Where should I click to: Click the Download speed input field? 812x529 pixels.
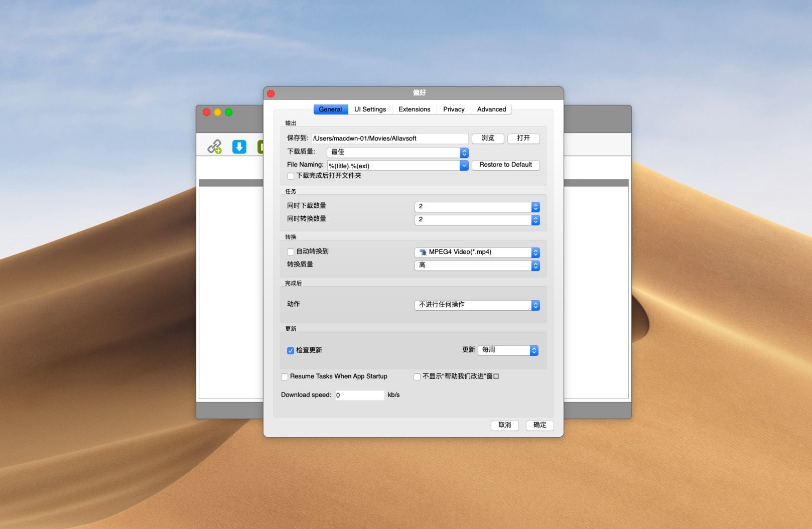click(359, 395)
